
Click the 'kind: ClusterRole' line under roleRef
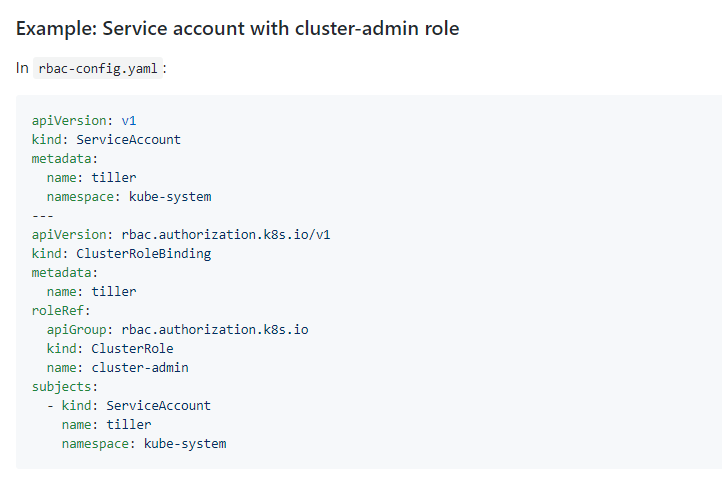(110, 348)
